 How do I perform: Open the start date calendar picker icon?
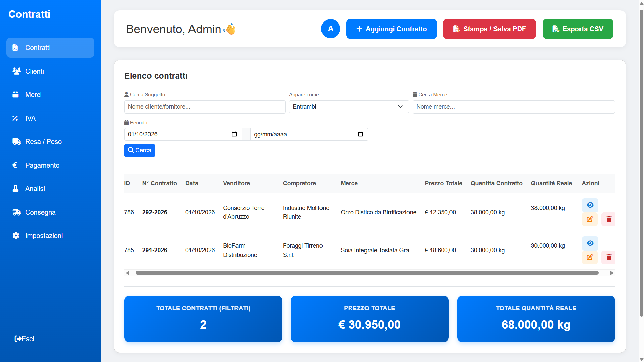coord(234,134)
